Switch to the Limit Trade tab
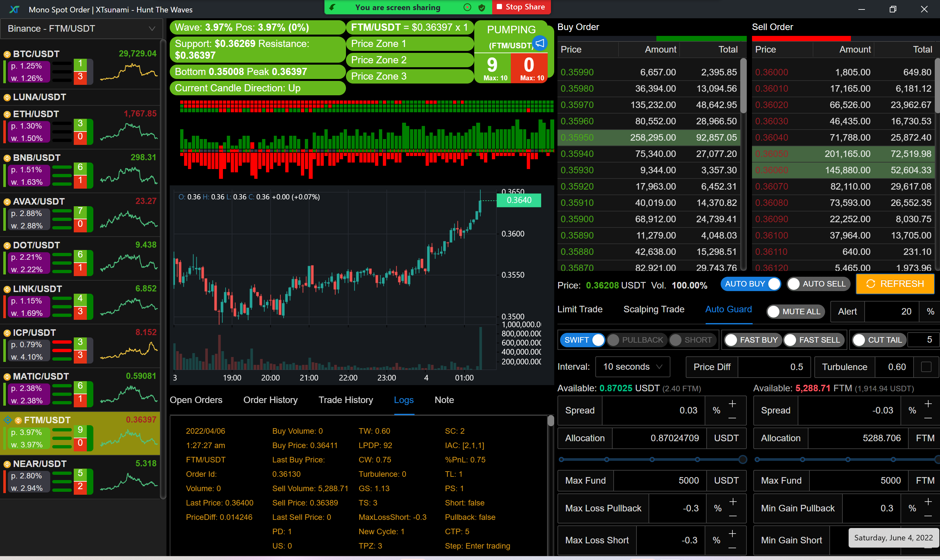 (x=580, y=309)
